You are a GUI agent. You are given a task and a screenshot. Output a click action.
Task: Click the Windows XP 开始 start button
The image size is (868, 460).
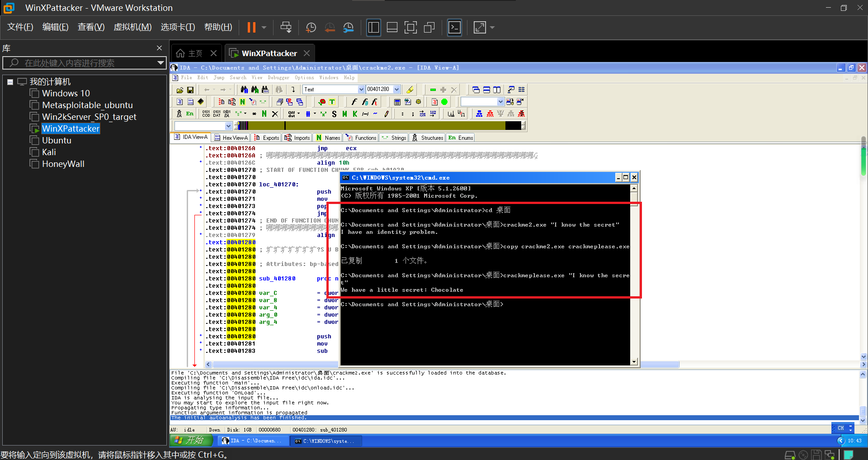(190, 441)
